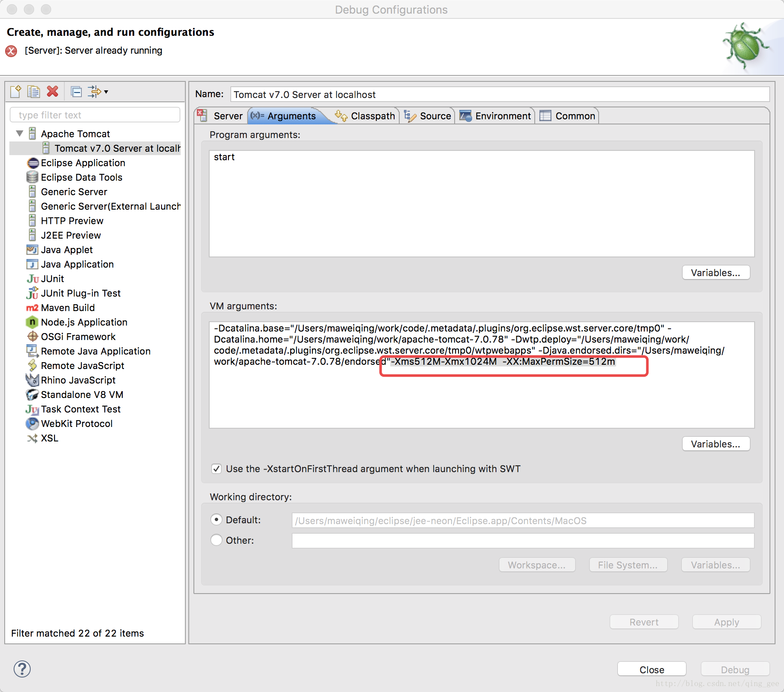Switch to the Common tab
This screenshot has height=692, width=784.
tap(568, 116)
